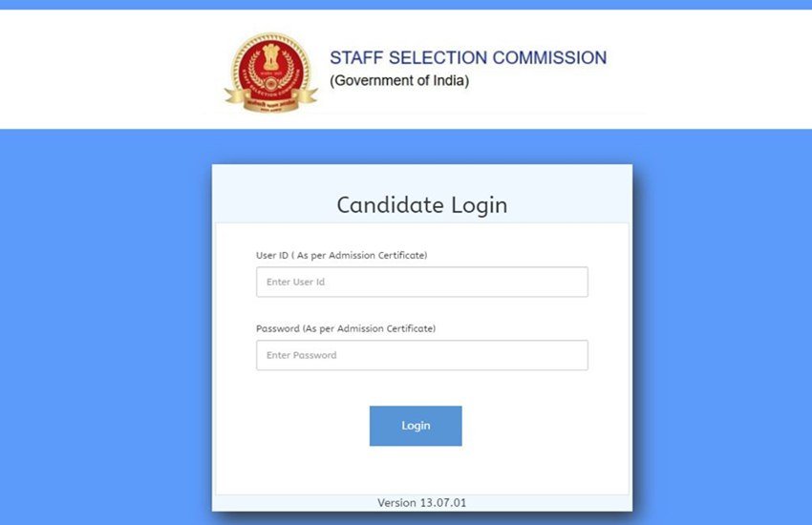
Task: Click the blank gap between the two fields
Action: point(421,312)
